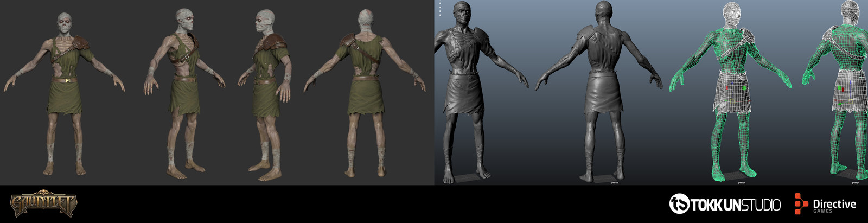The height and width of the screenshot is (223, 868).
Task: Open the Directive Games wordmark text
Action: pyautogui.click(x=834, y=206)
